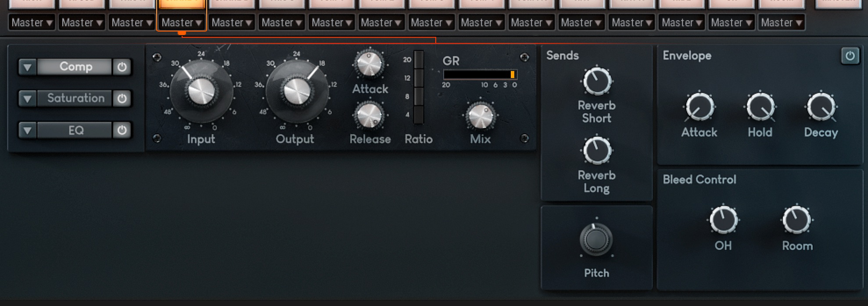
Task: Click the Envelope Decay knob
Action: pos(821,107)
